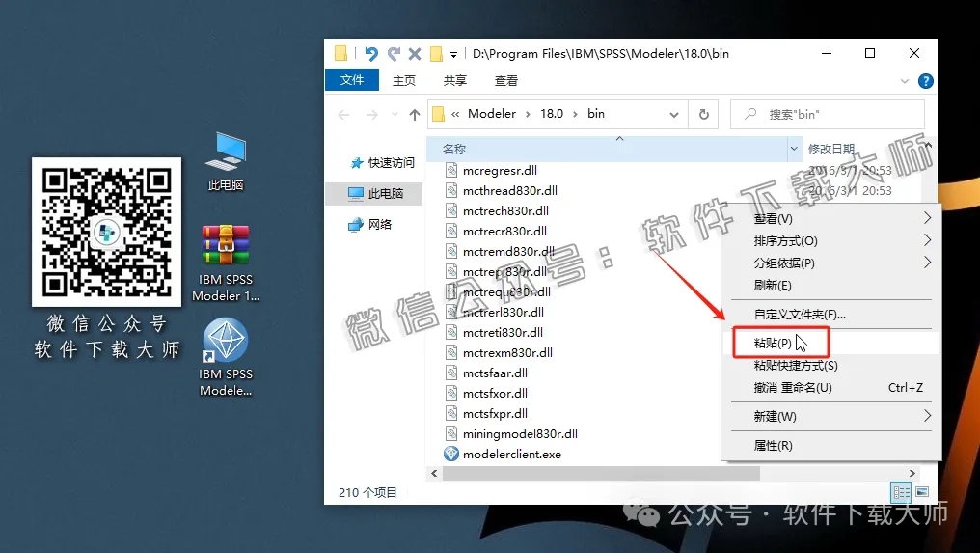Click the horizontal scrollbar left arrow

(x=434, y=474)
